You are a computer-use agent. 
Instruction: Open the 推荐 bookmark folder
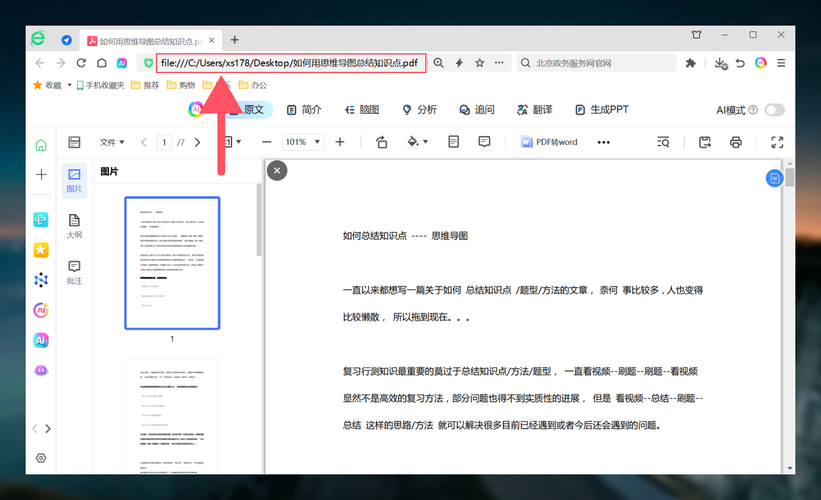(145, 85)
